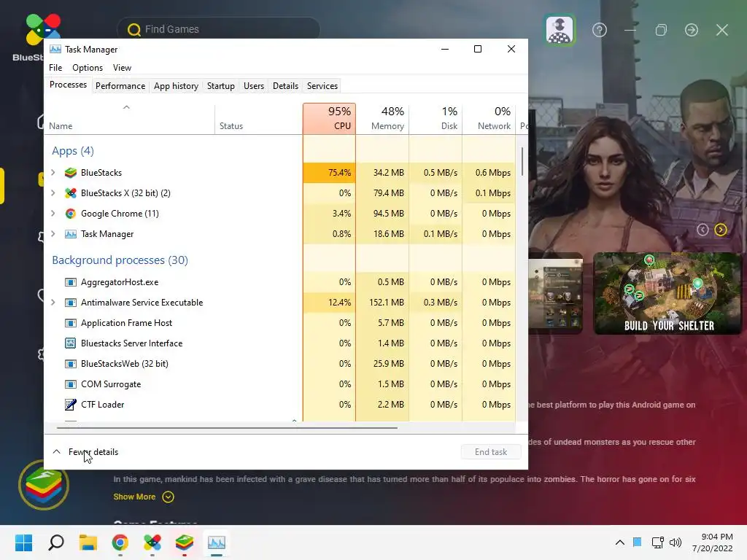747x560 pixels.
Task: Switch to BlueStacks player via taskbar
Action: (x=185, y=542)
